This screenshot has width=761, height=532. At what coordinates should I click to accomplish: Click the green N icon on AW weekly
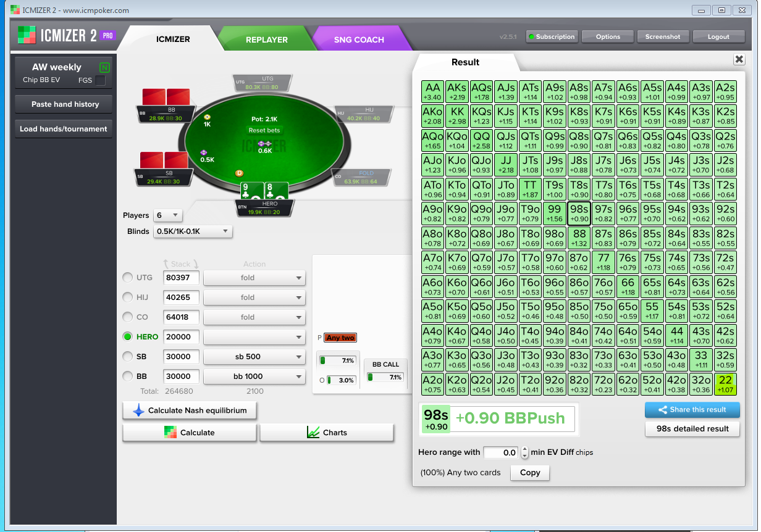pyautogui.click(x=104, y=67)
